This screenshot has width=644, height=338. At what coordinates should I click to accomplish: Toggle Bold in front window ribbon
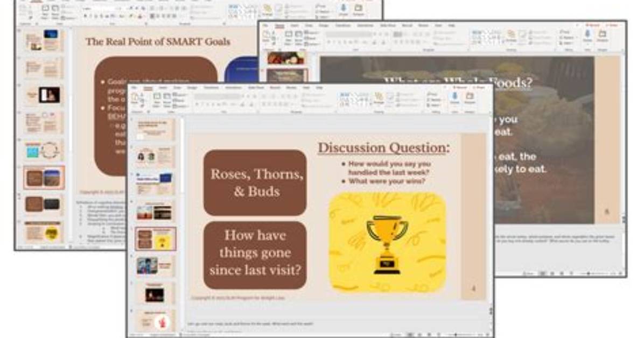198,104
